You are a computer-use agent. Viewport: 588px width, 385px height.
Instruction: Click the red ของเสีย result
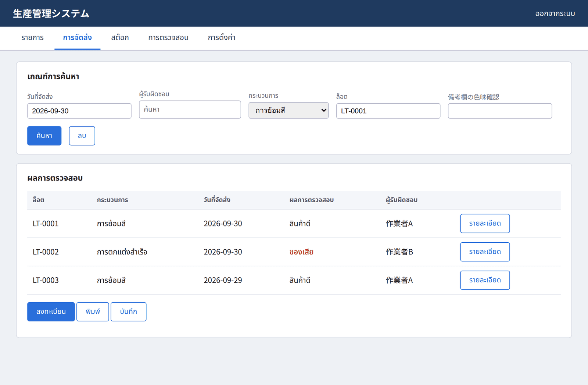point(301,252)
